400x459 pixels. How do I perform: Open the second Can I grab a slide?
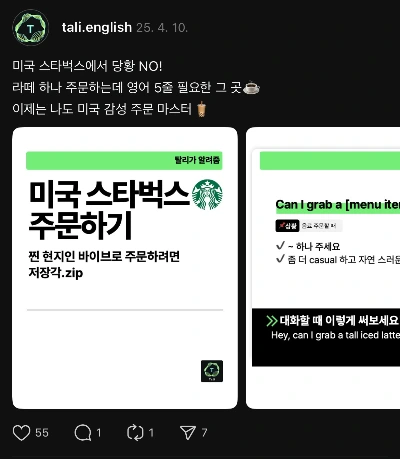click(x=323, y=268)
